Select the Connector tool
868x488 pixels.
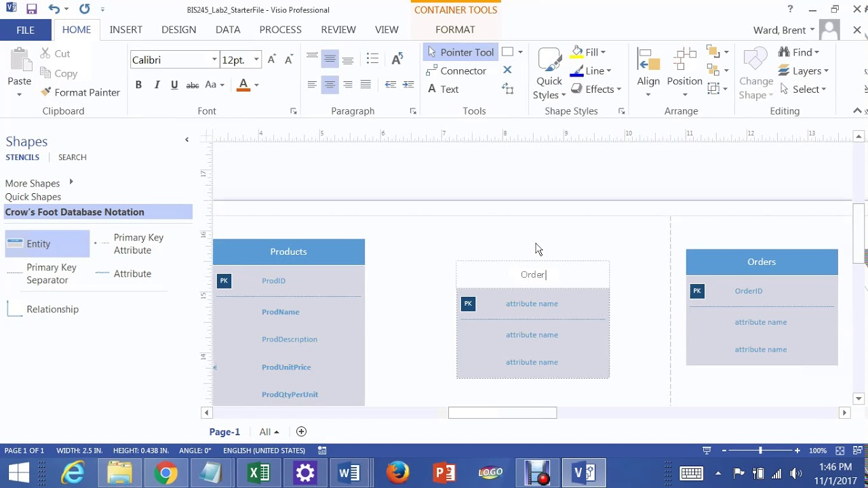pos(462,70)
